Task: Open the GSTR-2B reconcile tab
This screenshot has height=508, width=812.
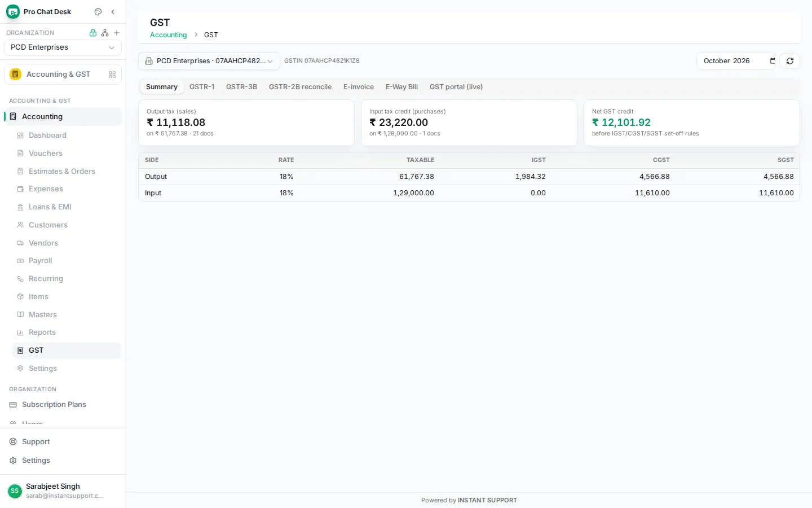Action: click(300, 87)
